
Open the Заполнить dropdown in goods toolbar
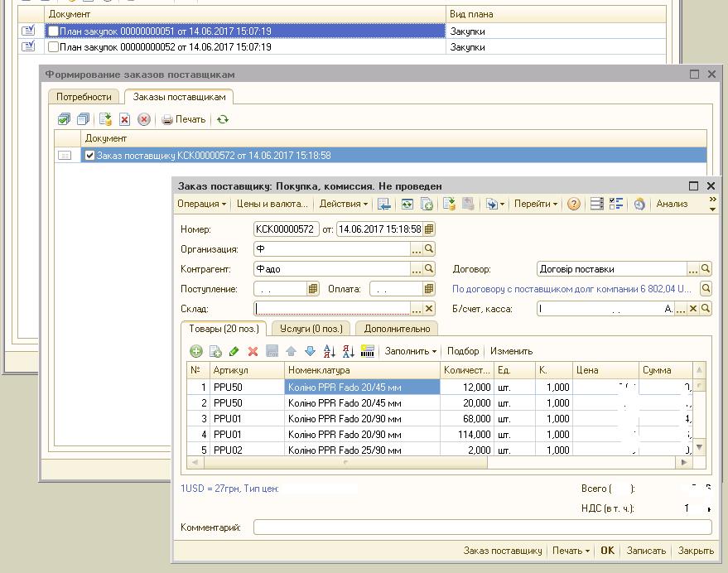[x=411, y=352]
